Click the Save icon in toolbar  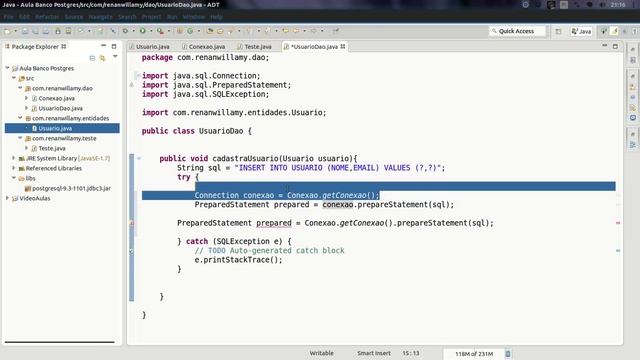click(x=25, y=31)
